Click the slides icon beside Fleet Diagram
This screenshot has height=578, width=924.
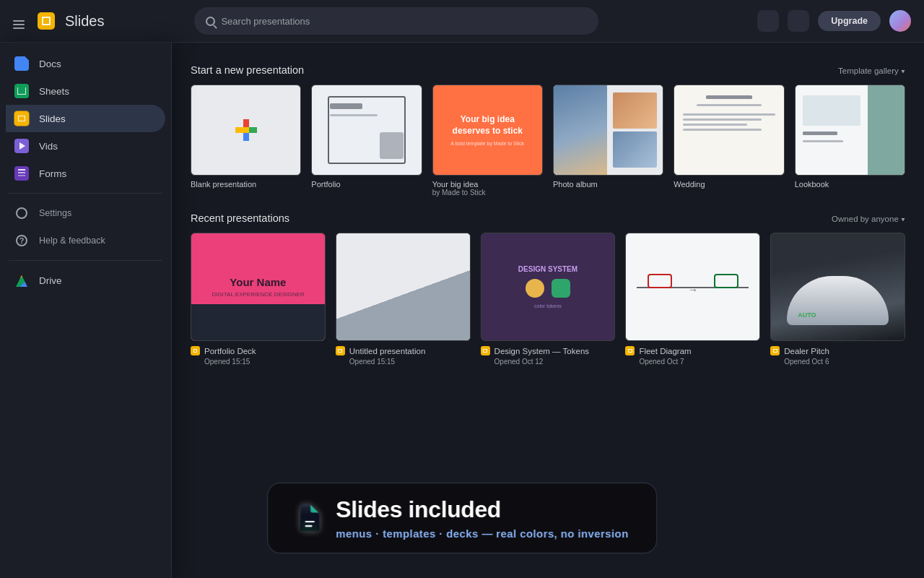[629, 351]
